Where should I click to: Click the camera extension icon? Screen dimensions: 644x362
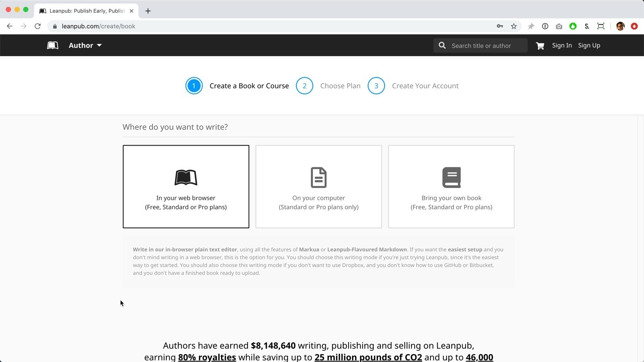[559, 27]
